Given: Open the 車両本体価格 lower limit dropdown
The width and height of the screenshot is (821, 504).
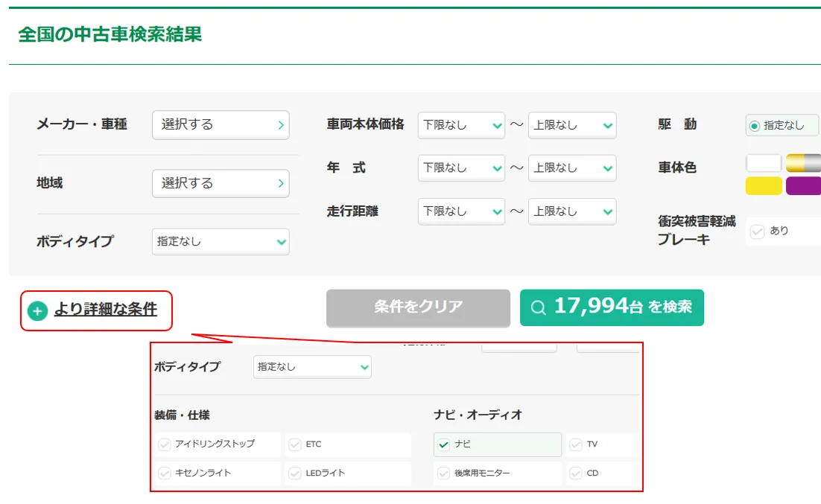Looking at the screenshot, I should point(461,125).
